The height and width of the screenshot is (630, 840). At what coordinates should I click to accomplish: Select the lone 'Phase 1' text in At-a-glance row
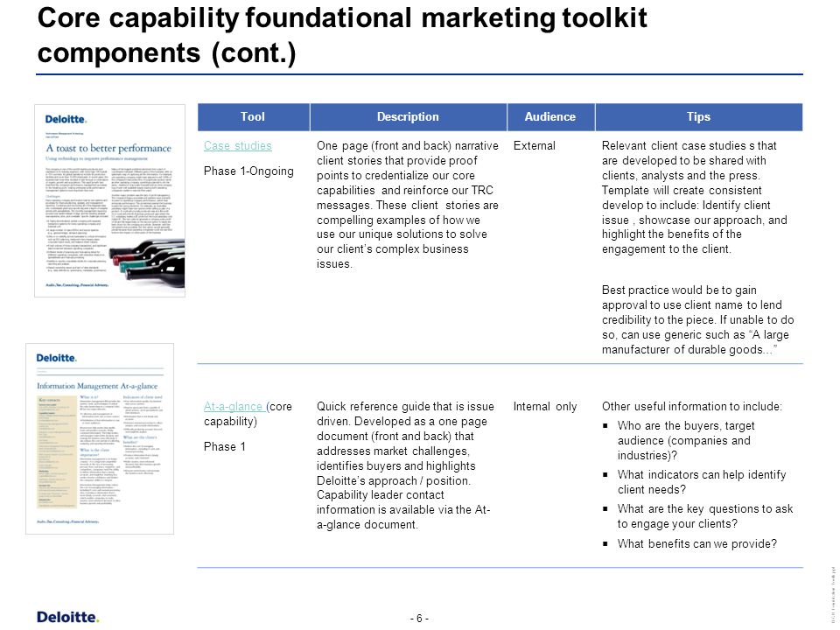click(225, 447)
